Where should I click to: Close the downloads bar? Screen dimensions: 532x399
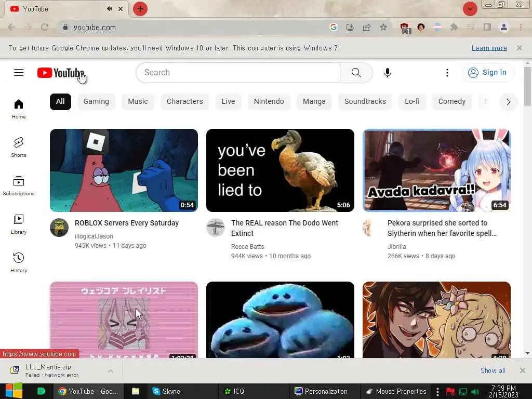tap(522, 370)
